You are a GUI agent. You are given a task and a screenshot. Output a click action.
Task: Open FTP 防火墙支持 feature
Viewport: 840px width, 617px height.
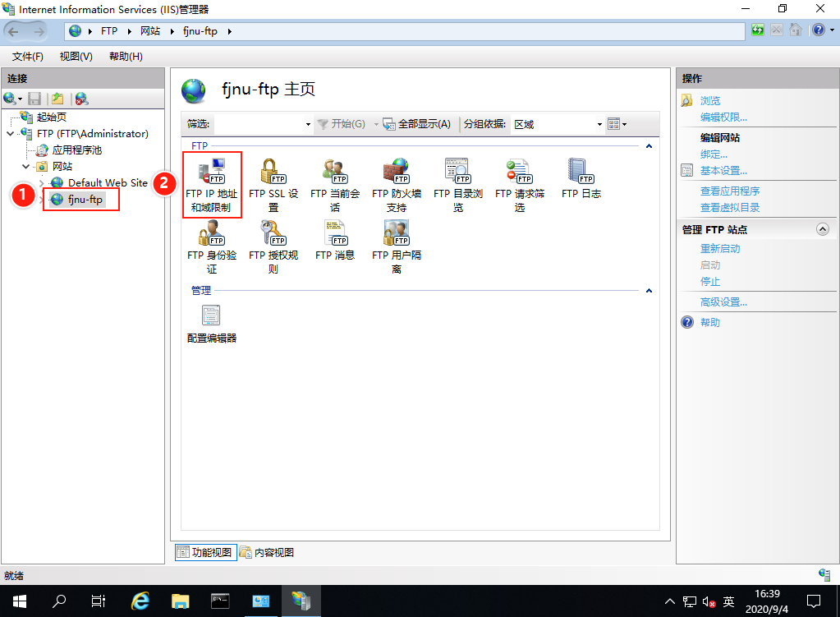tap(397, 185)
